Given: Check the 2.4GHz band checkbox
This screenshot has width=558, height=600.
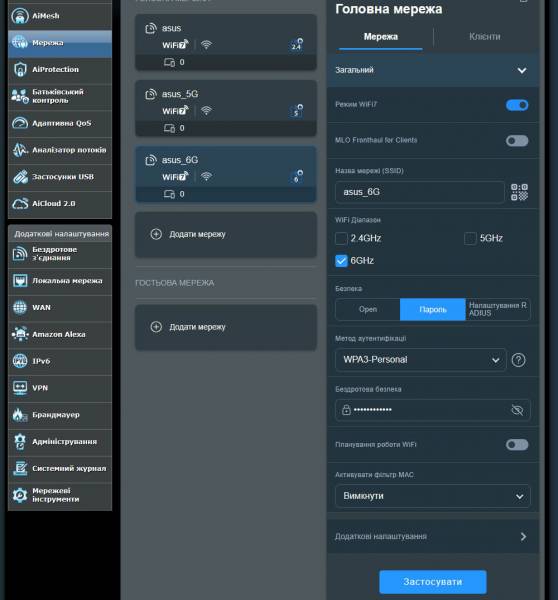Looking at the screenshot, I should [x=341, y=238].
